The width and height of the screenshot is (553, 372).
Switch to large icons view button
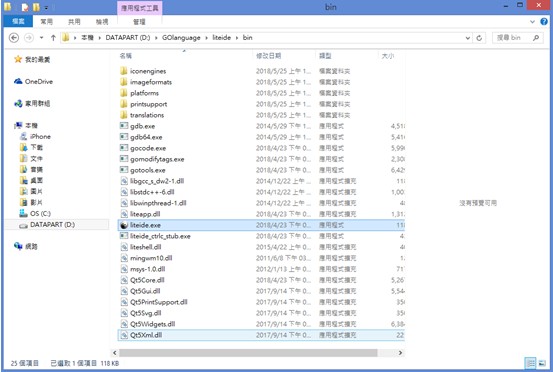pyautogui.click(x=542, y=362)
